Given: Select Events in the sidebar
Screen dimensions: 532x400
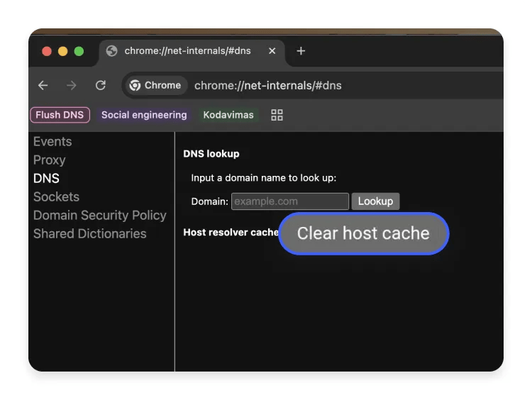Looking at the screenshot, I should pyautogui.click(x=52, y=142).
